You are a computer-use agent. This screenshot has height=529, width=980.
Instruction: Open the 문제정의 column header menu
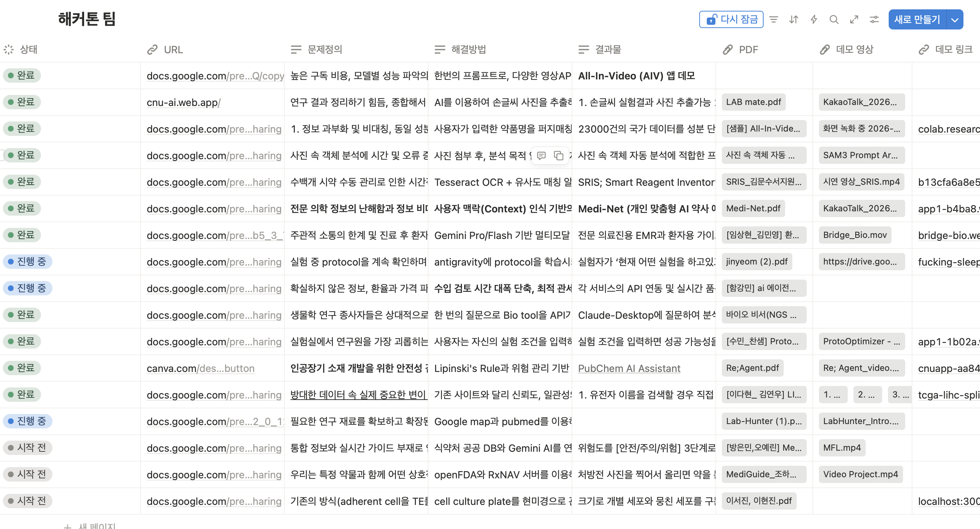(x=325, y=50)
